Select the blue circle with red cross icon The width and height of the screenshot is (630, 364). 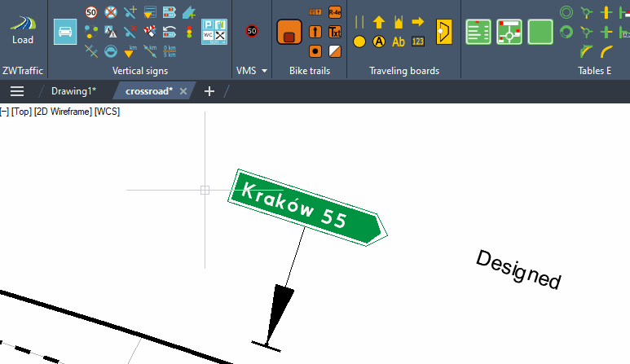(x=111, y=12)
